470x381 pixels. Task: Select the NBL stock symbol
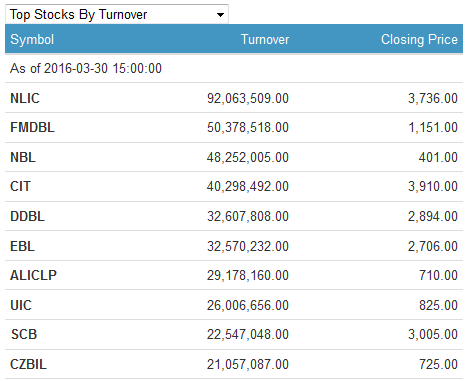pos(23,157)
